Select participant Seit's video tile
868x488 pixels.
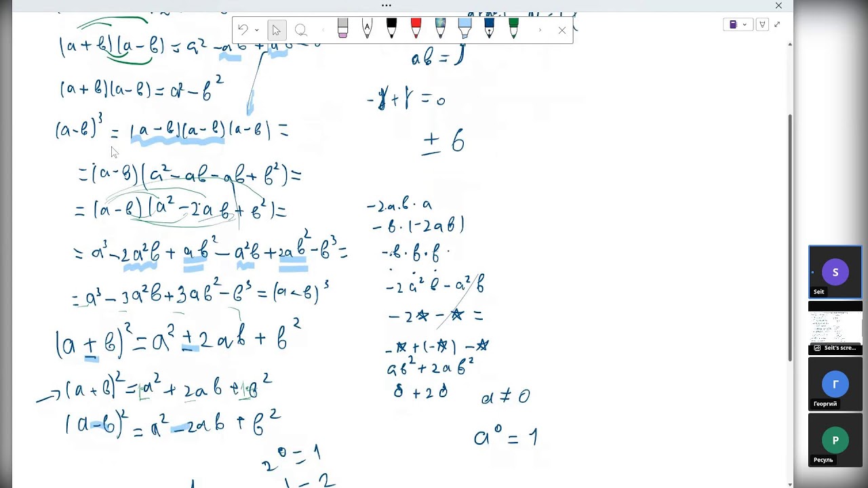pos(835,272)
